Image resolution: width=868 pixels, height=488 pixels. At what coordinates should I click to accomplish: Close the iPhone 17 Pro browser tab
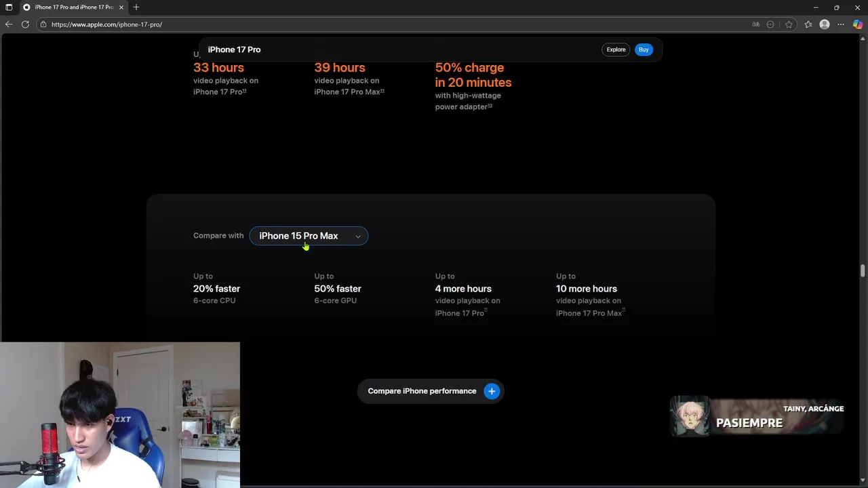pyautogui.click(x=121, y=7)
